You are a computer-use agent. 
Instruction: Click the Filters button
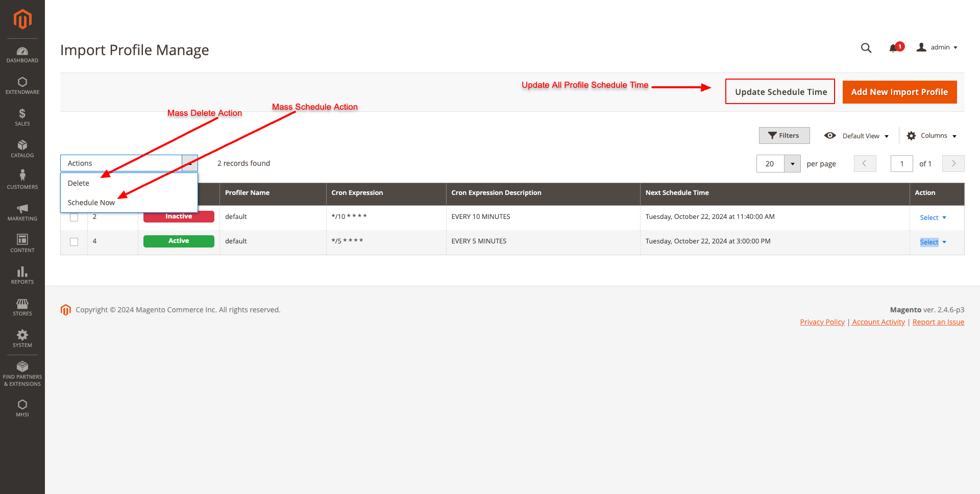[784, 136]
